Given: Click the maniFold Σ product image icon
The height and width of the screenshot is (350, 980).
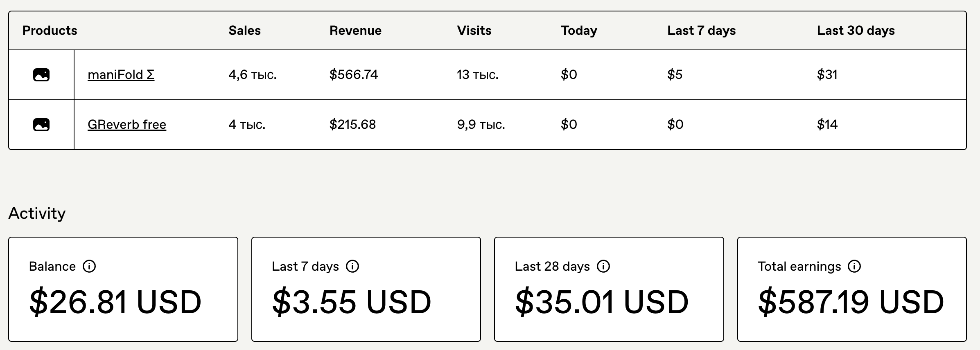Looking at the screenshot, I should click(x=41, y=75).
